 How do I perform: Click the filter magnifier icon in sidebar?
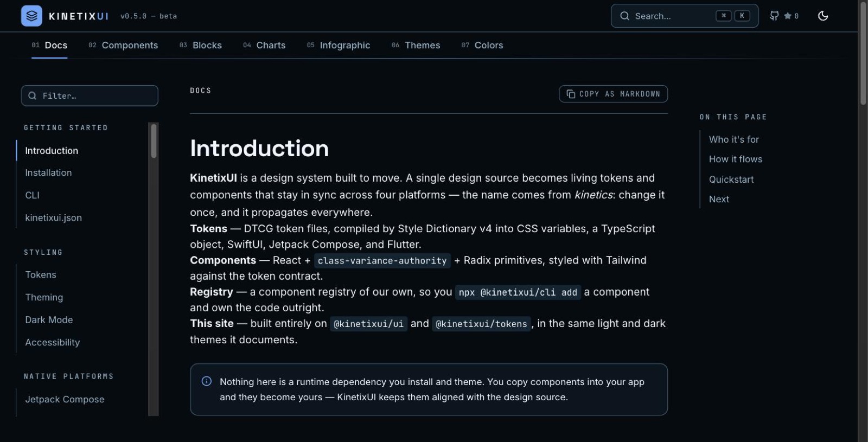(33, 95)
